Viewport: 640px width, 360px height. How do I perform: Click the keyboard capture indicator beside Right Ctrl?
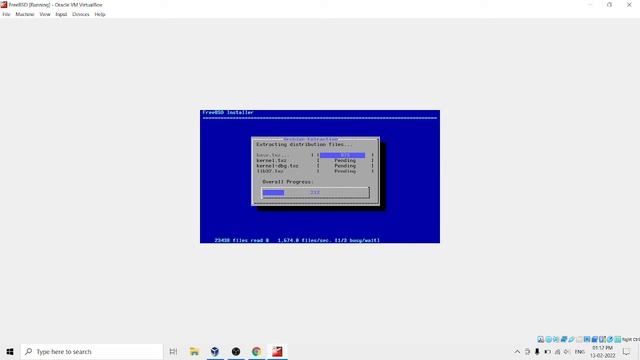(x=618, y=339)
